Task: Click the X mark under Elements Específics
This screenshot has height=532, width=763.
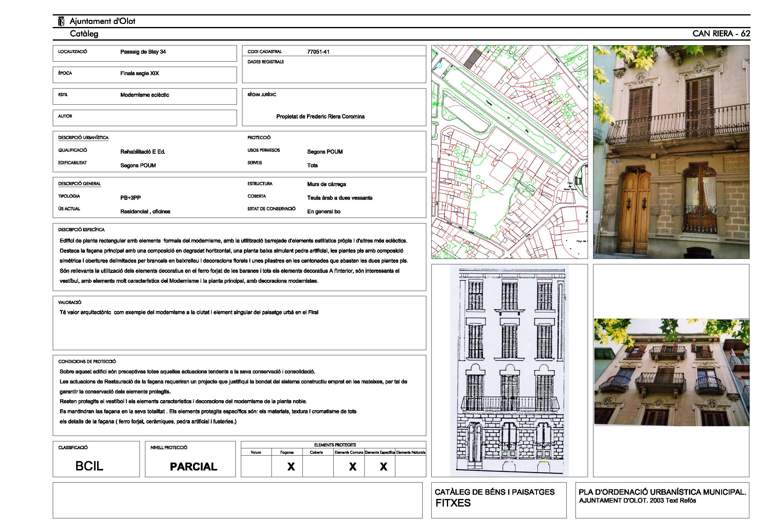Action: tap(383, 467)
